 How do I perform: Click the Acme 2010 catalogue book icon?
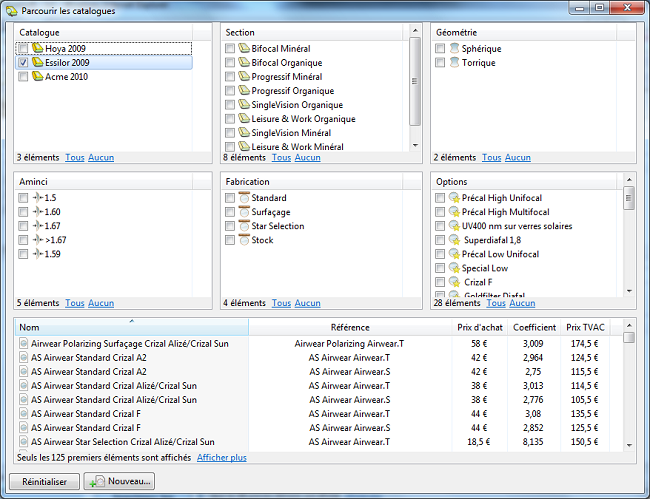click(x=37, y=76)
